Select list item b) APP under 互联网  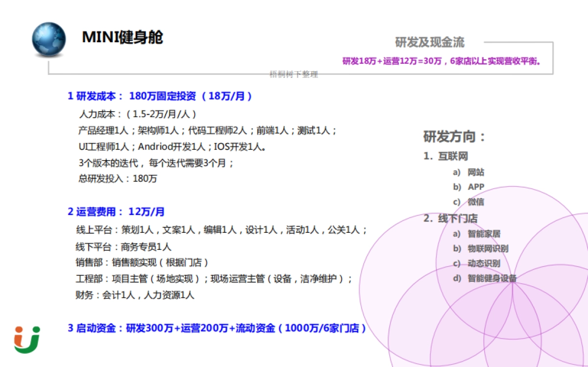click(468, 187)
